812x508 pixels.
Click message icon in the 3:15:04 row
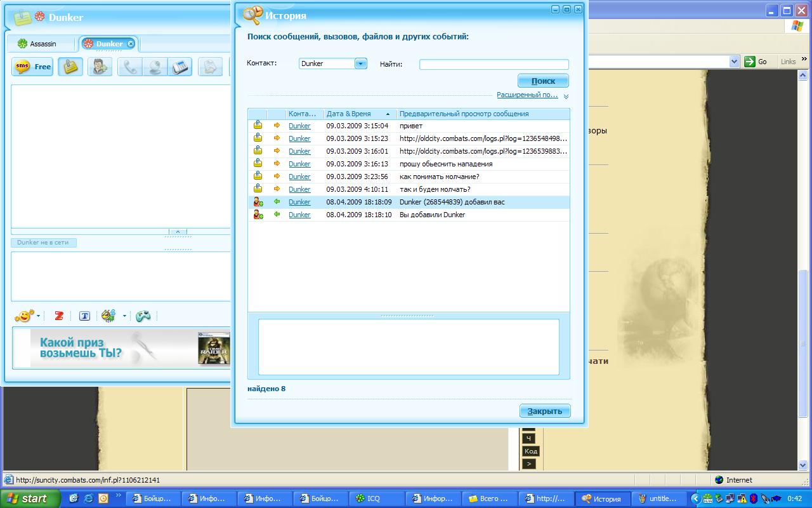click(258, 126)
